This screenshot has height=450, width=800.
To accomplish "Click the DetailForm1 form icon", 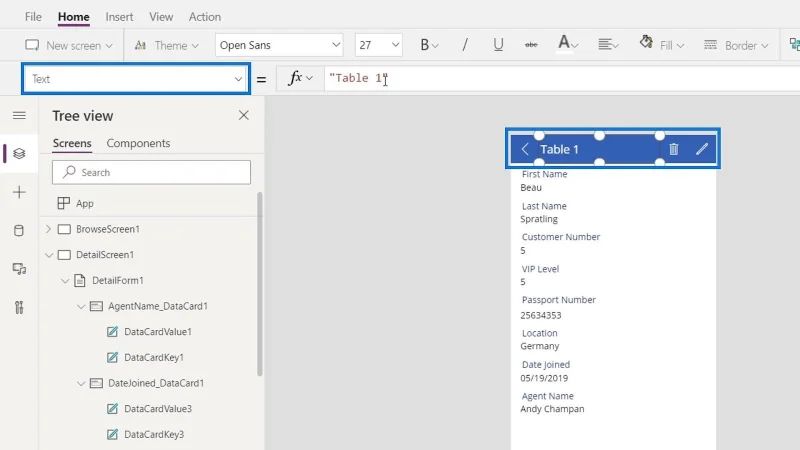I will pos(80,280).
